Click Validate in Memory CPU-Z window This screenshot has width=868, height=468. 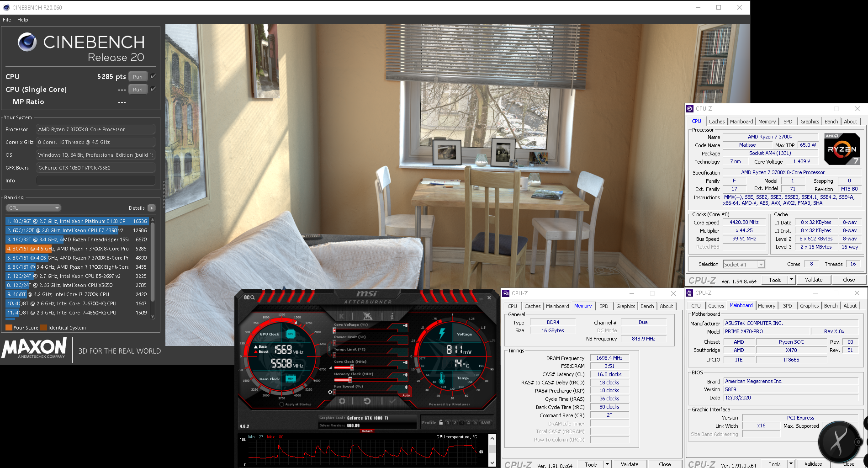coord(630,464)
